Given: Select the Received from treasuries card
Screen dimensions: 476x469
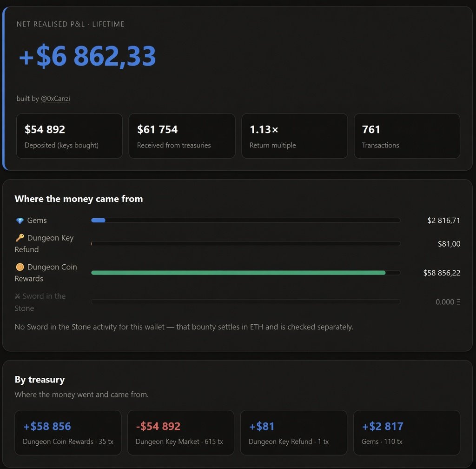Looking at the screenshot, I should (182, 136).
